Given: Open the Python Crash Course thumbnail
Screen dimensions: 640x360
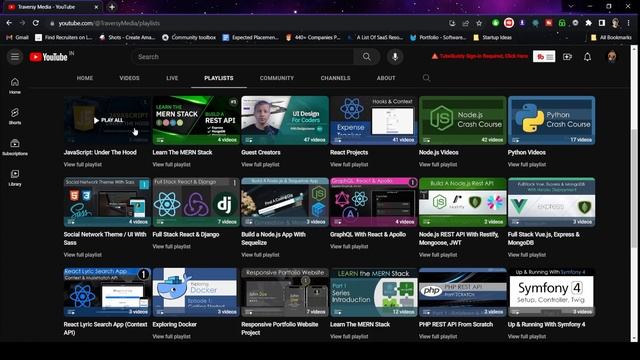Looking at the screenshot, I should tap(551, 120).
